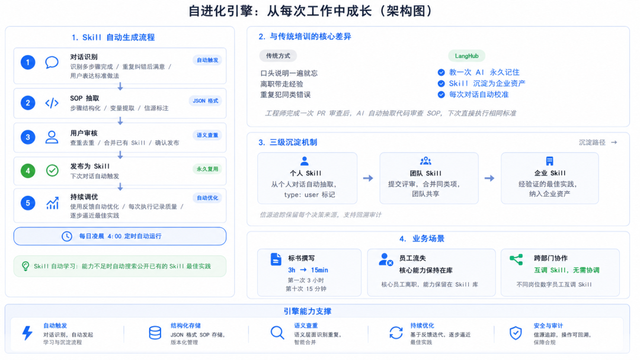This screenshot has width=640, height=360.
Task: Click the SOP 抽取 step title
Action: click(84, 98)
